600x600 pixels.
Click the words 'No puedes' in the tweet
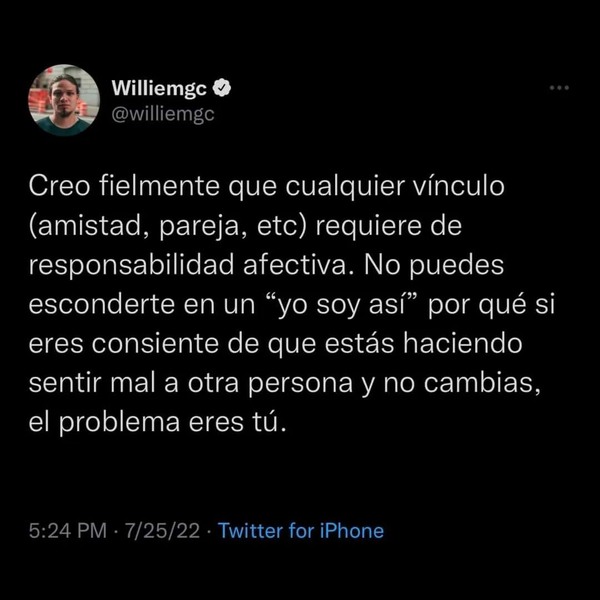[434, 266]
